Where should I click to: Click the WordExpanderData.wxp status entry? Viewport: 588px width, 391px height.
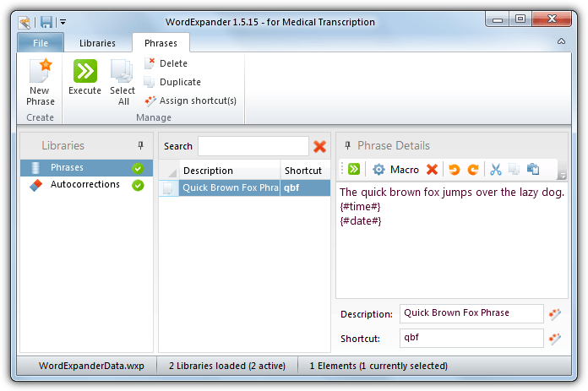pyautogui.click(x=91, y=366)
